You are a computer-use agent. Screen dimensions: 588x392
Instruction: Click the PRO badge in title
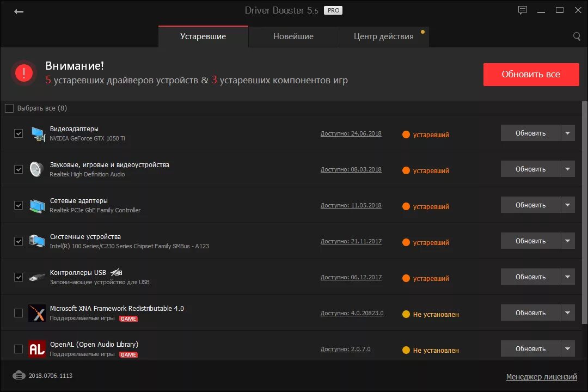pyautogui.click(x=333, y=10)
